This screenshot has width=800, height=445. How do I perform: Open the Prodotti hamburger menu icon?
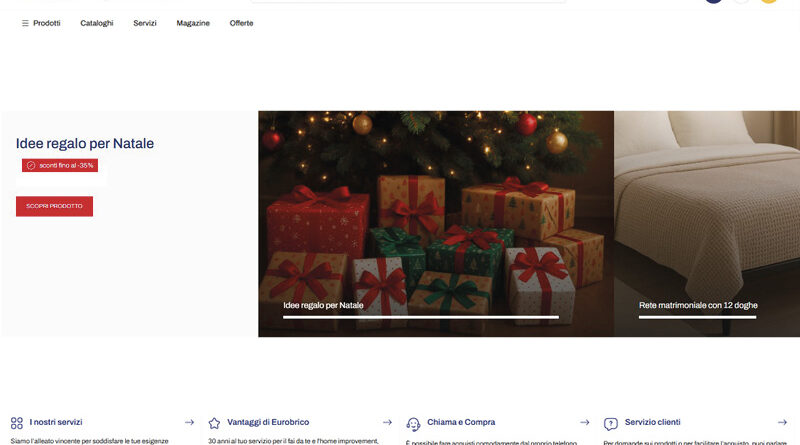(25, 23)
